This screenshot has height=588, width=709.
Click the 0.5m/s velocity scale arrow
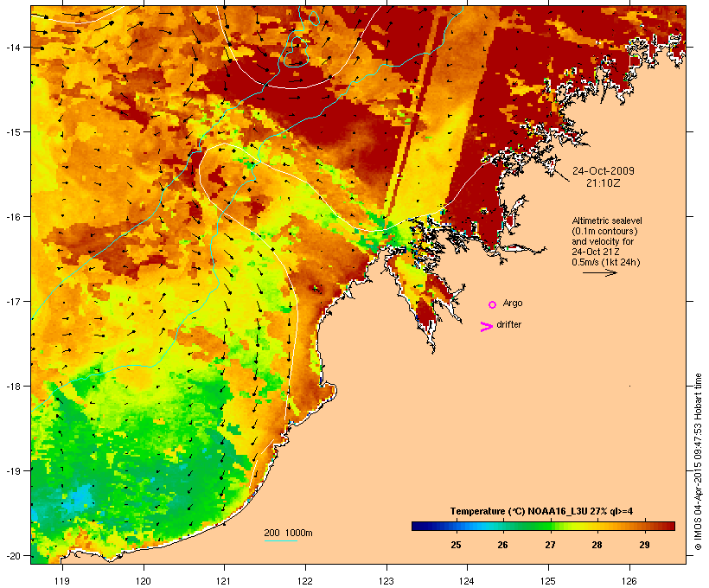(599, 272)
